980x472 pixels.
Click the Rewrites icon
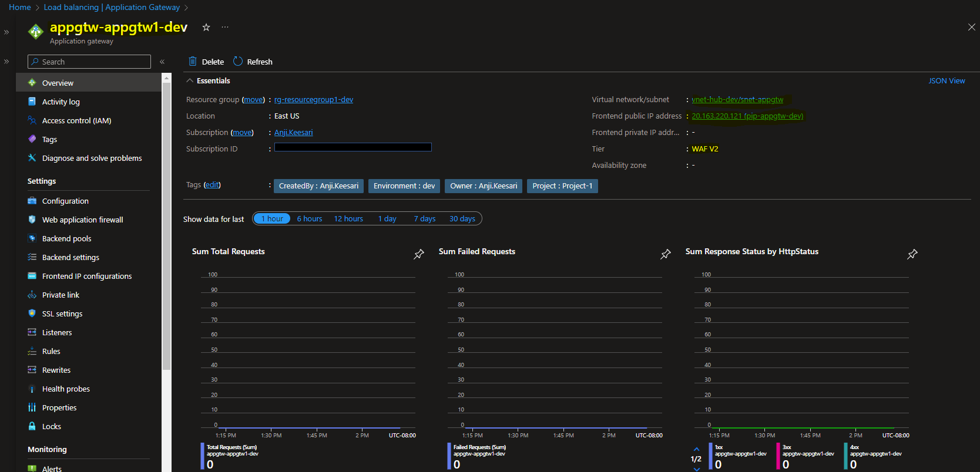(x=32, y=370)
